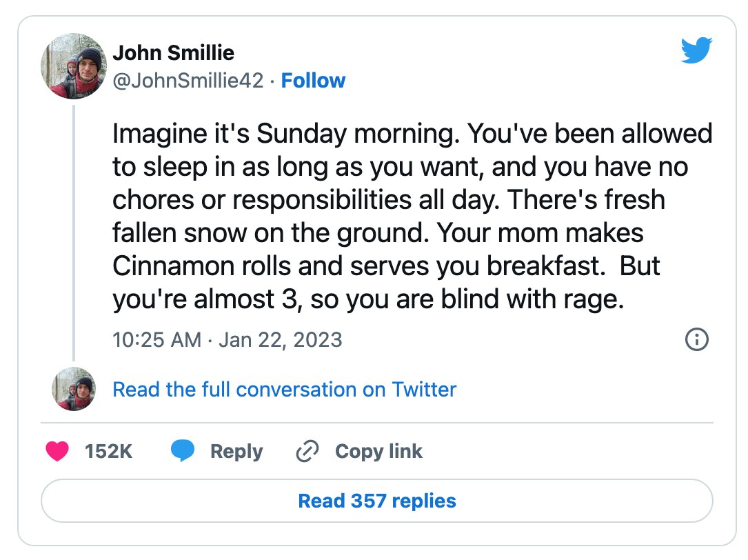Like the tweet with the heart icon
Screen dimensions: 748x560
coord(57,450)
